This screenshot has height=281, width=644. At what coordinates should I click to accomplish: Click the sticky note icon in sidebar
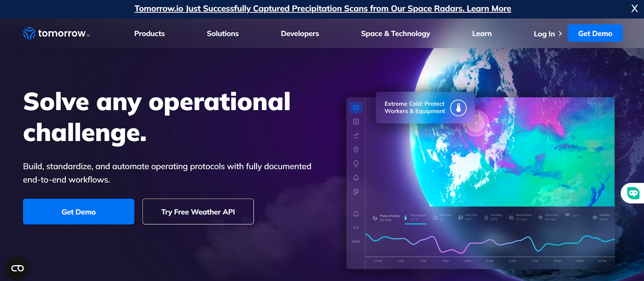(x=356, y=192)
